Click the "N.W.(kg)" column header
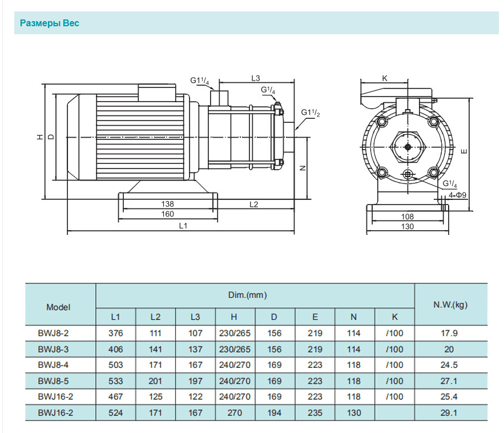 pos(450,304)
